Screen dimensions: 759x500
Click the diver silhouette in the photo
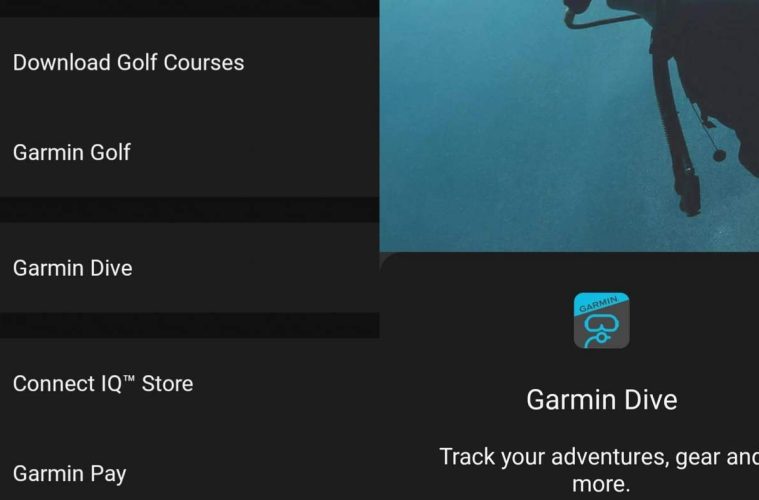[x=702, y=73]
